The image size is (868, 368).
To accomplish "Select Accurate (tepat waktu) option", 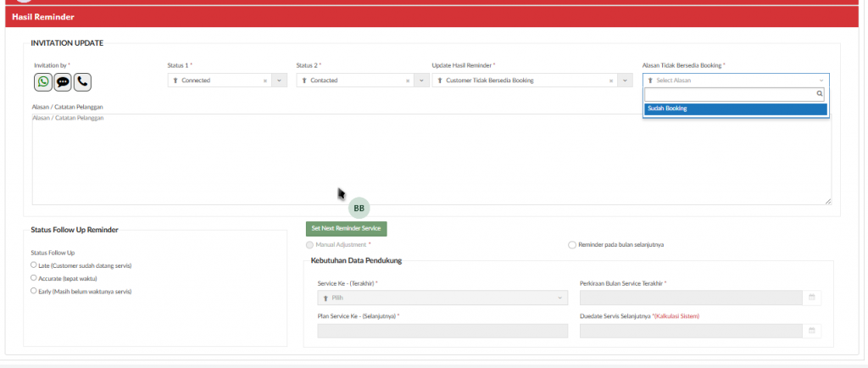I will click(33, 278).
